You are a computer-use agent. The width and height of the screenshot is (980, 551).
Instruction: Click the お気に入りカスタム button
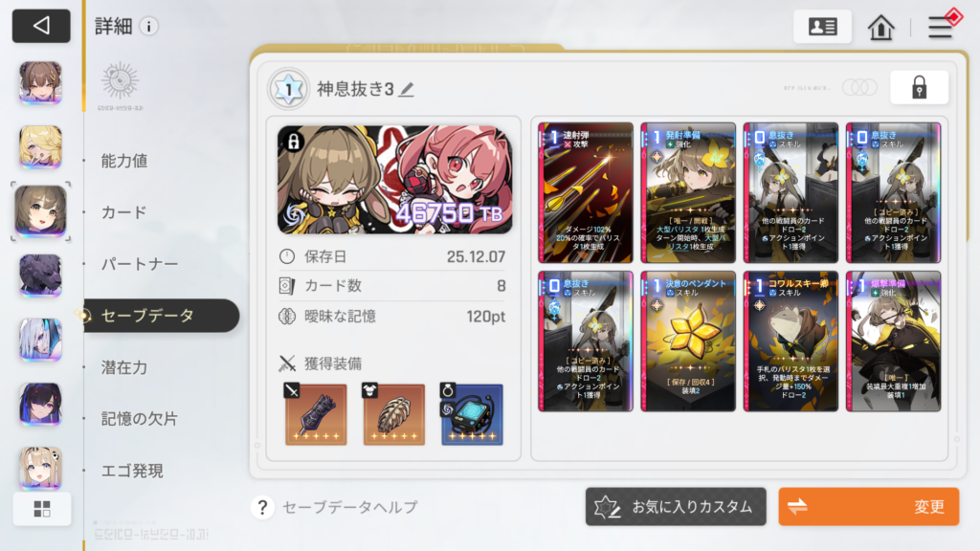click(676, 507)
